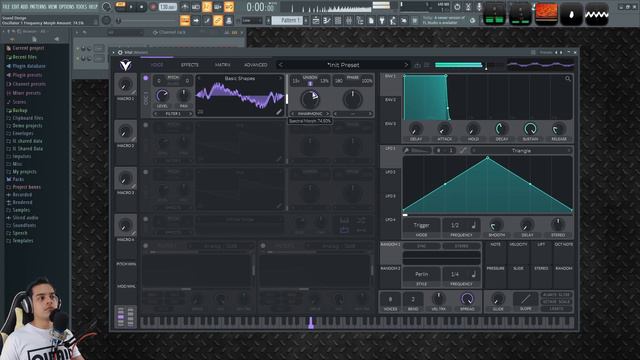Switch to Vital MATRIX tab

click(x=222, y=65)
